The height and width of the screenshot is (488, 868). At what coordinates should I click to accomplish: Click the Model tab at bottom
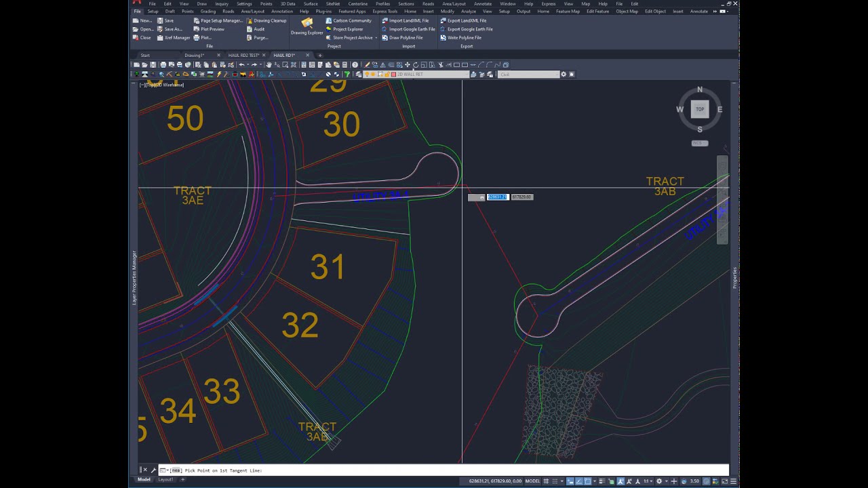coord(144,479)
